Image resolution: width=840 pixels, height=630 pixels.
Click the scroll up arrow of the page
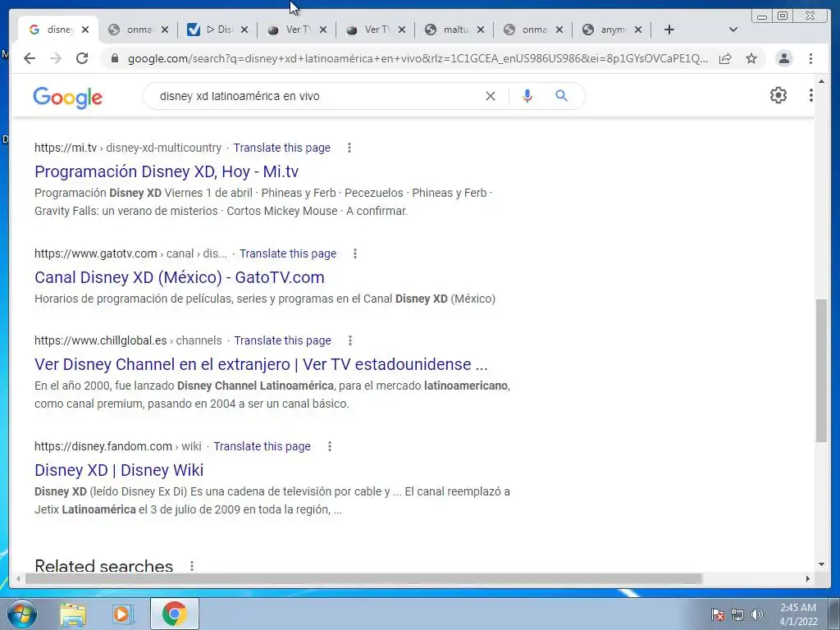821,81
